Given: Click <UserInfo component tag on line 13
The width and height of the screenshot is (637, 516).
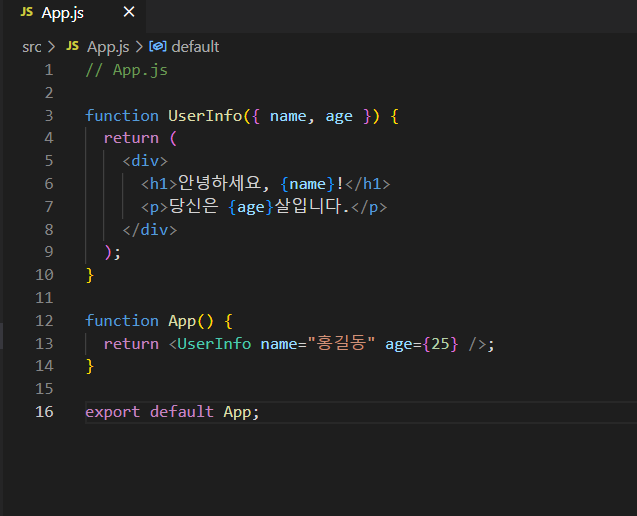Looking at the screenshot, I should 210,344.
